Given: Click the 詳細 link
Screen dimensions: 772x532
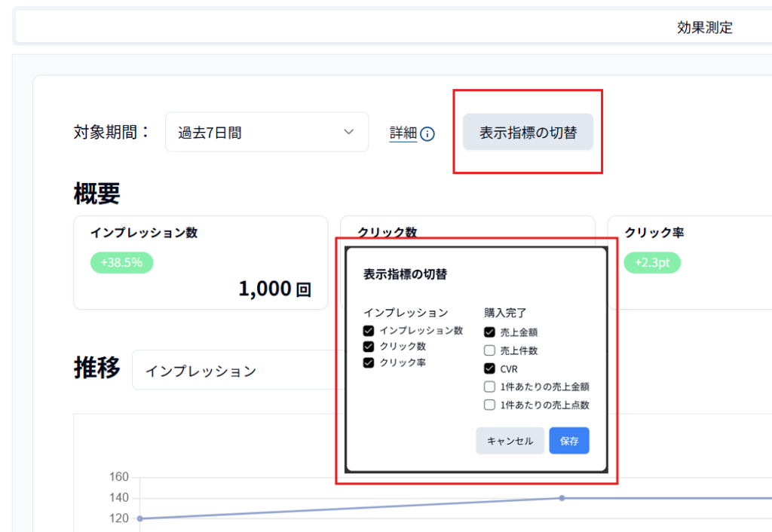Looking at the screenshot, I should click(403, 133).
